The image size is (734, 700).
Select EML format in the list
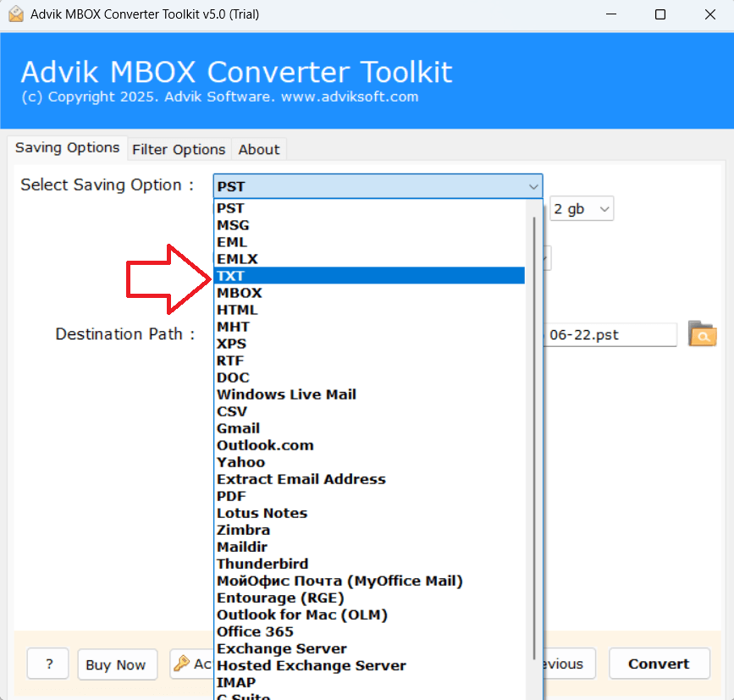pyautogui.click(x=369, y=242)
